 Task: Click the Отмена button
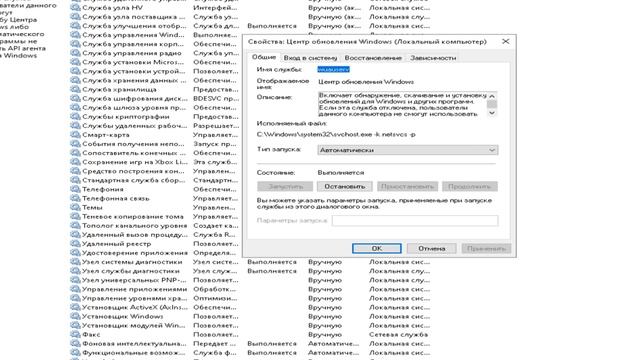(x=431, y=248)
